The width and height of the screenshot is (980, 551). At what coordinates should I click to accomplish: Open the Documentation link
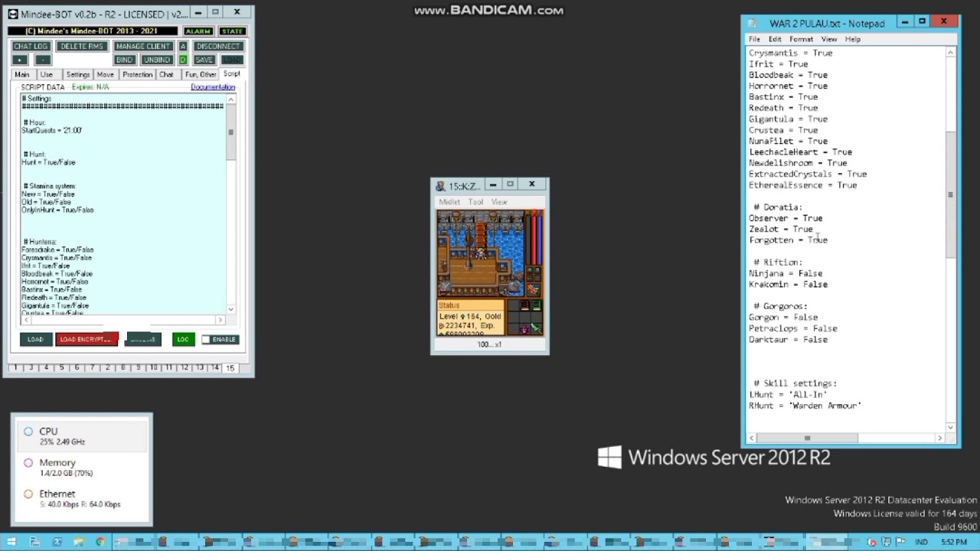click(213, 87)
